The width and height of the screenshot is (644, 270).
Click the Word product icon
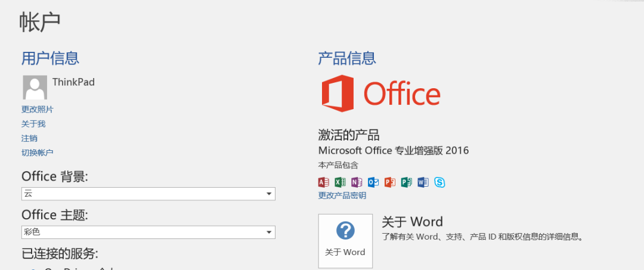pos(423,182)
